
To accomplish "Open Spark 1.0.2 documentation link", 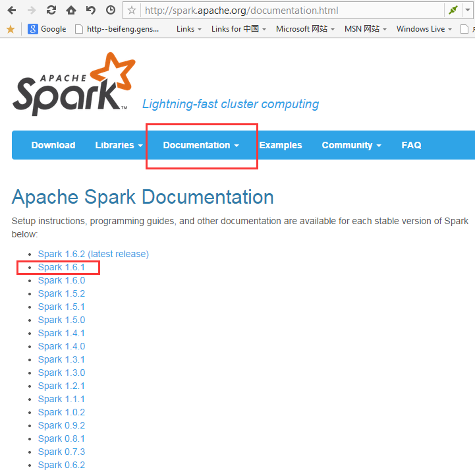I will (61, 412).
